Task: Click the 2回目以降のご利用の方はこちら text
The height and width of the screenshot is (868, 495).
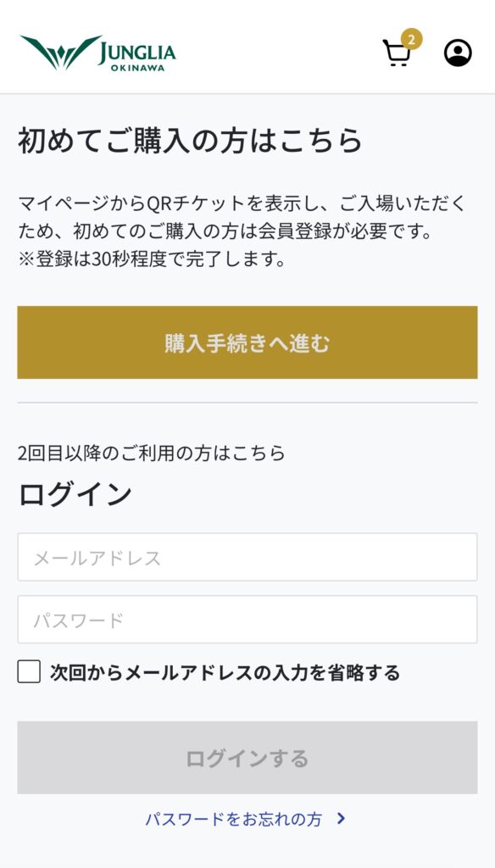Action: 152,453
